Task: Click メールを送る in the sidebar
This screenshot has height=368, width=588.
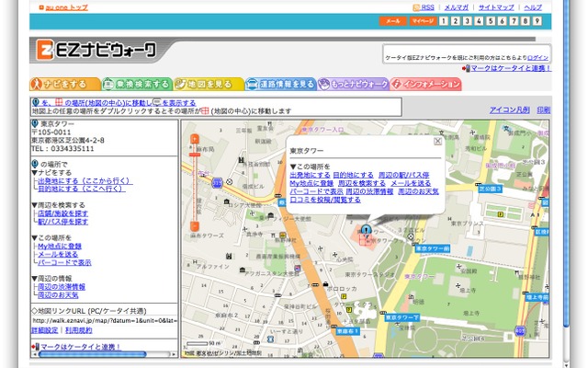Action: tap(58, 255)
